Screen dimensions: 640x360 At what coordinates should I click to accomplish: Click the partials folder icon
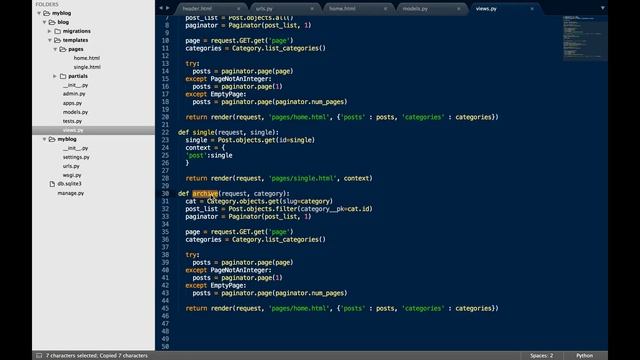(x=63, y=76)
